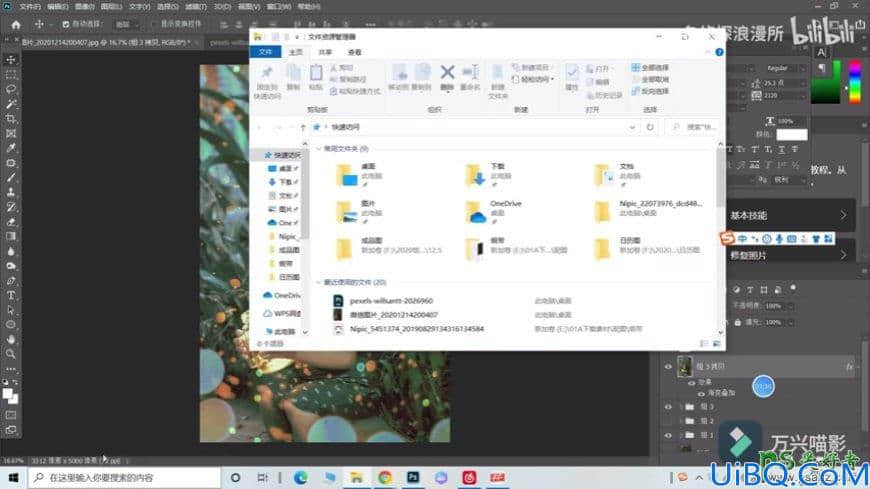Open Photoshop 窗口(W) menu
The width and height of the screenshot is (870, 489).
point(279,7)
